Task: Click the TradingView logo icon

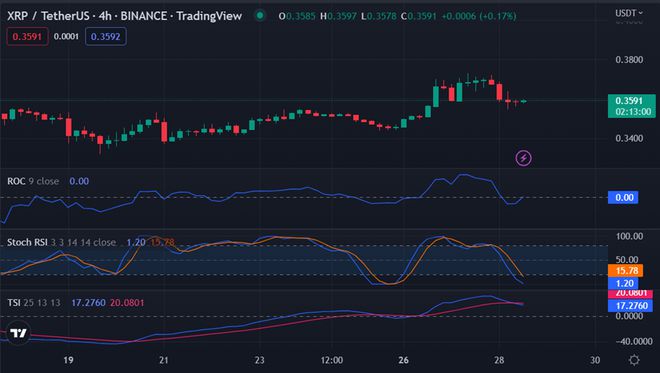Action: click(x=18, y=333)
